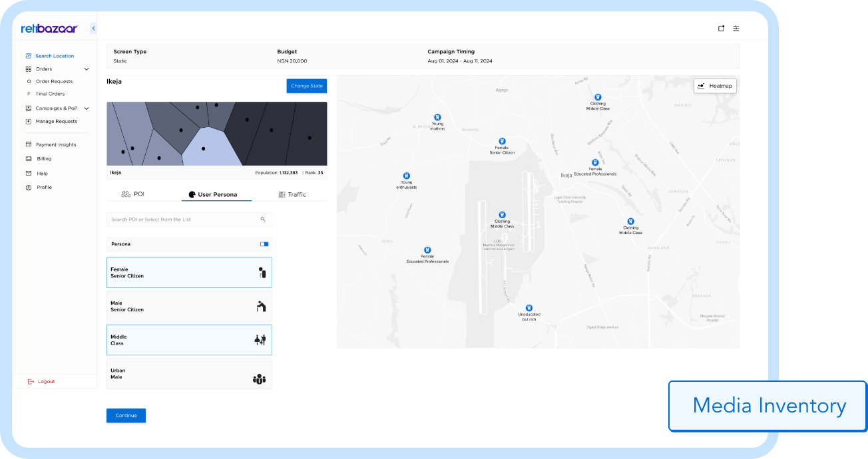Screen dimensions: 868x459
Task: Click the Static screen type value
Action: (x=120, y=61)
